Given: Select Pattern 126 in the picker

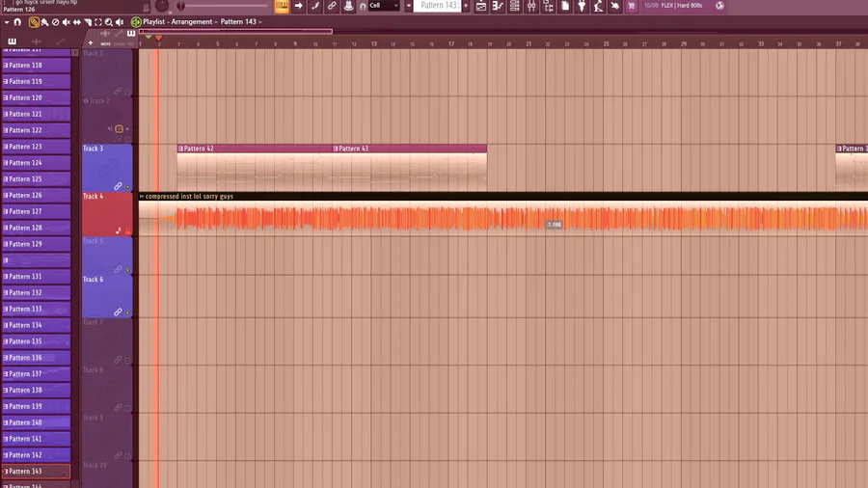Looking at the screenshot, I should click(36, 196).
